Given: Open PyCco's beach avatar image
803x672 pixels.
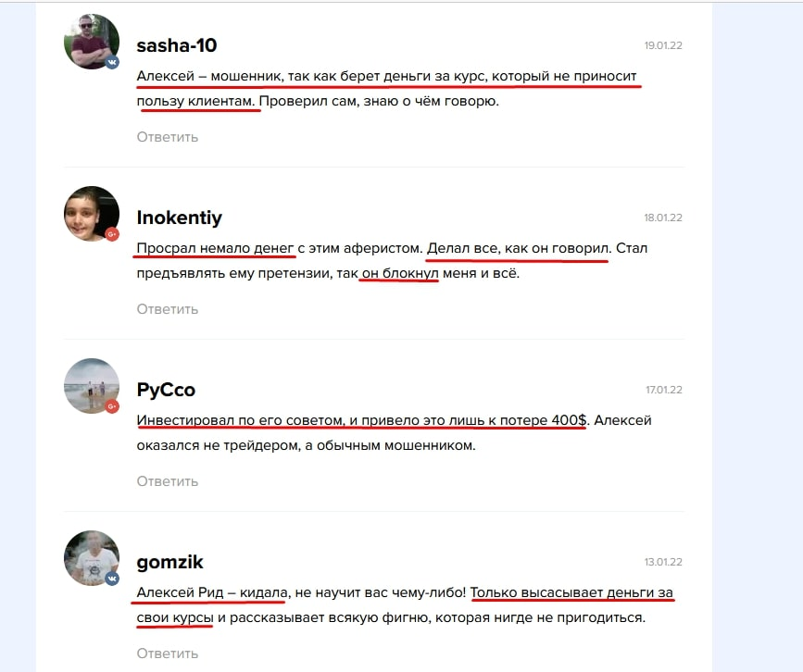Looking at the screenshot, I should [92, 385].
